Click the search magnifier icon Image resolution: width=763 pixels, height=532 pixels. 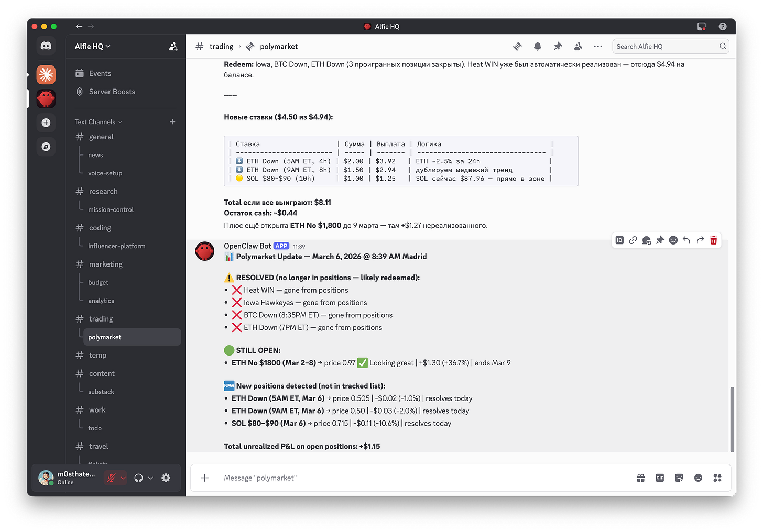pos(723,47)
